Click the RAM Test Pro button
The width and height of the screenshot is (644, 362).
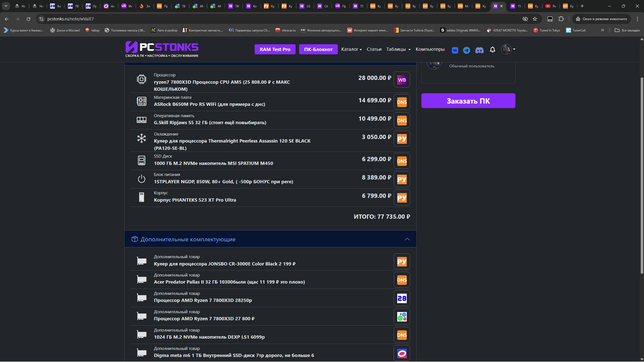[x=275, y=49]
